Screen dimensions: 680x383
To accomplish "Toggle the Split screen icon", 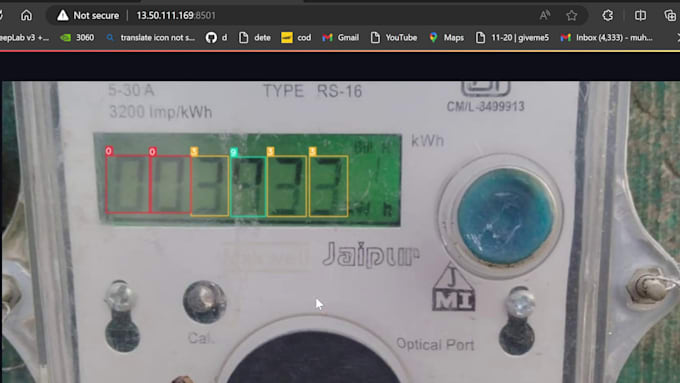I will (x=640, y=16).
